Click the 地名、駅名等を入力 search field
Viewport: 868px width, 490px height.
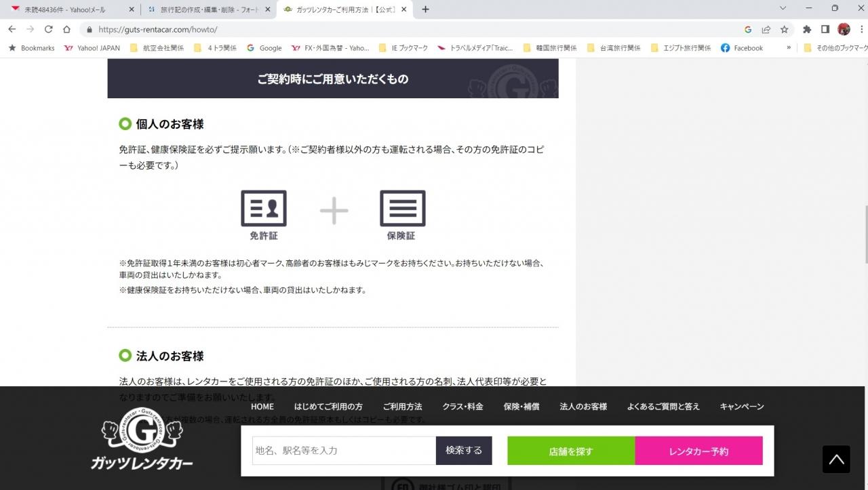coord(344,451)
